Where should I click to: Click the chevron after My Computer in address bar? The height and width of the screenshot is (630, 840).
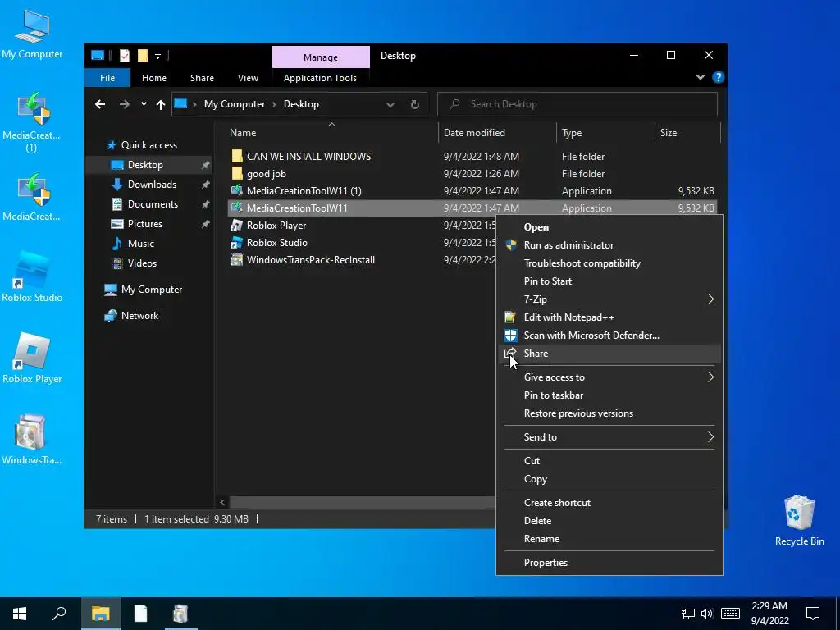tap(274, 104)
